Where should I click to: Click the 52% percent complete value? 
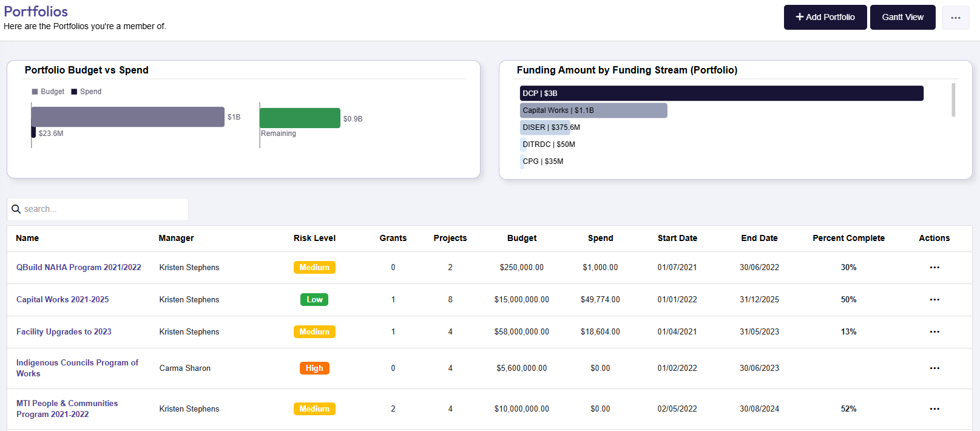[848, 409]
